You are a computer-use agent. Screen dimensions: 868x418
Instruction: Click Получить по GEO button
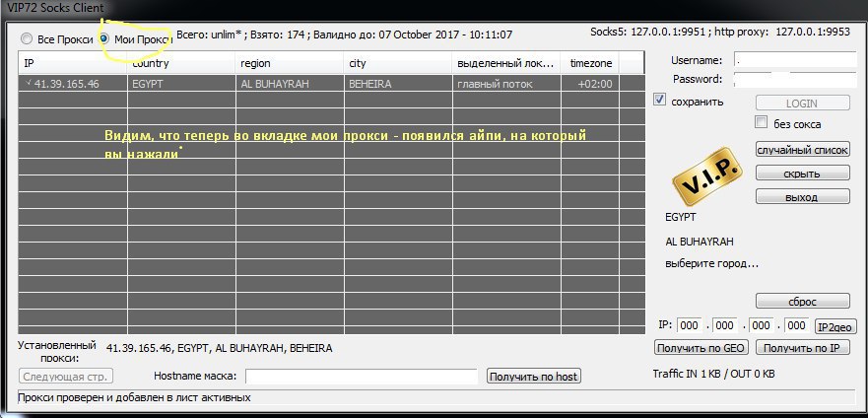701,348
